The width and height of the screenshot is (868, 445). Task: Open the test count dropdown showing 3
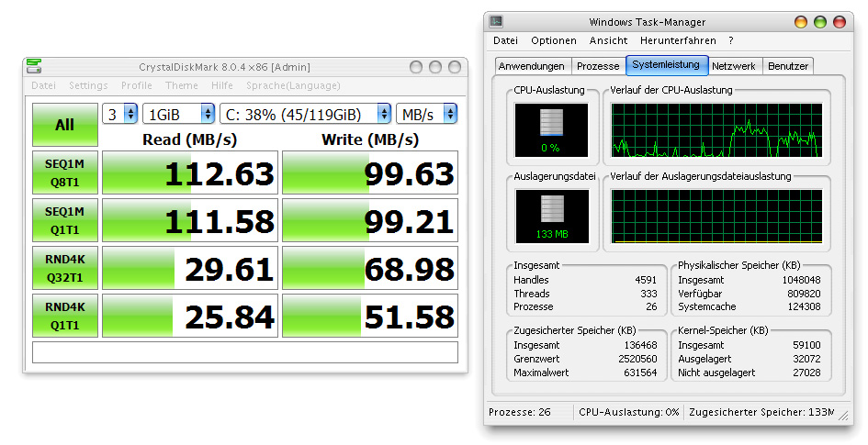click(119, 114)
